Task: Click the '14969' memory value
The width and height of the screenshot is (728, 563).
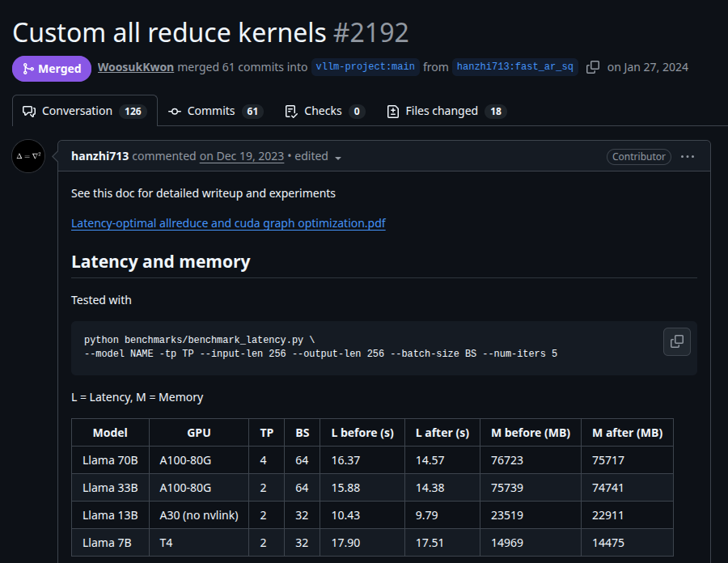Action: click(x=507, y=543)
